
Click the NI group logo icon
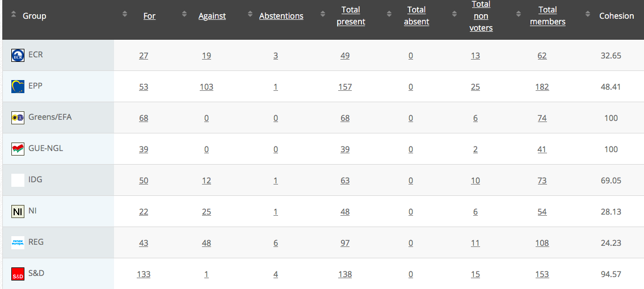[x=18, y=212]
